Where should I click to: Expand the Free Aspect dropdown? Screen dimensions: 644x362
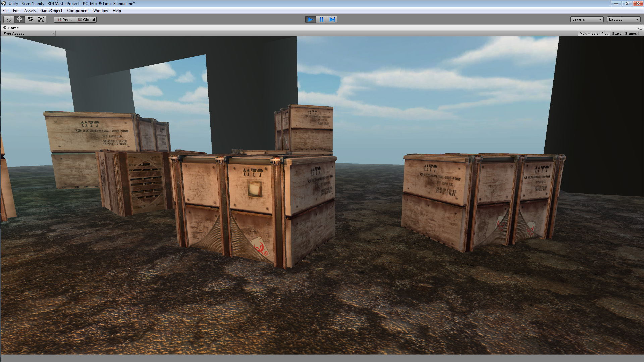click(x=29, y=33)
